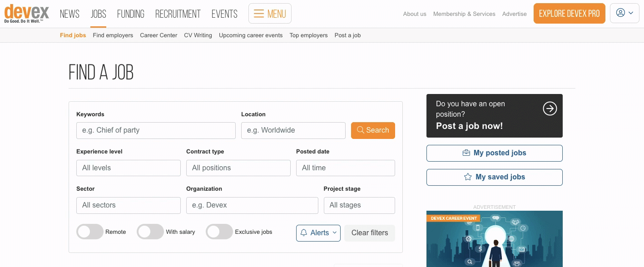644x267 pixels.
Task: Click the hamburger icon in the Menu button
Action: coord(259,14)
